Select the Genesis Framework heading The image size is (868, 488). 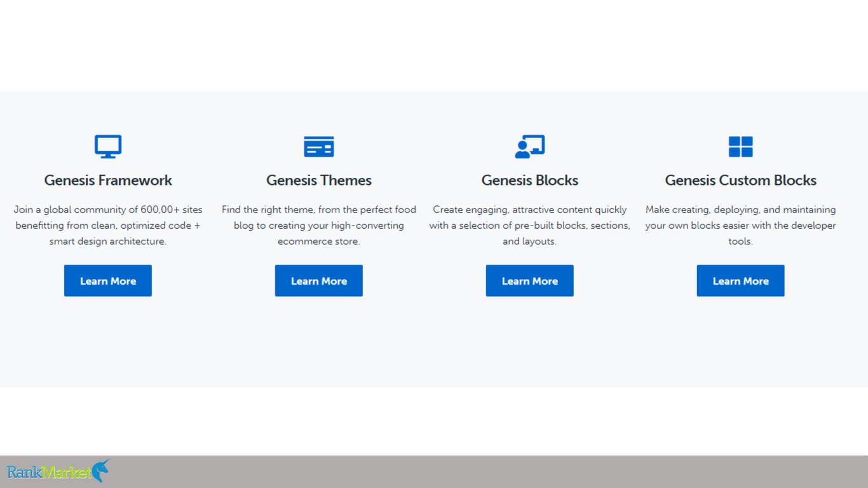click(x=108, y=180)
